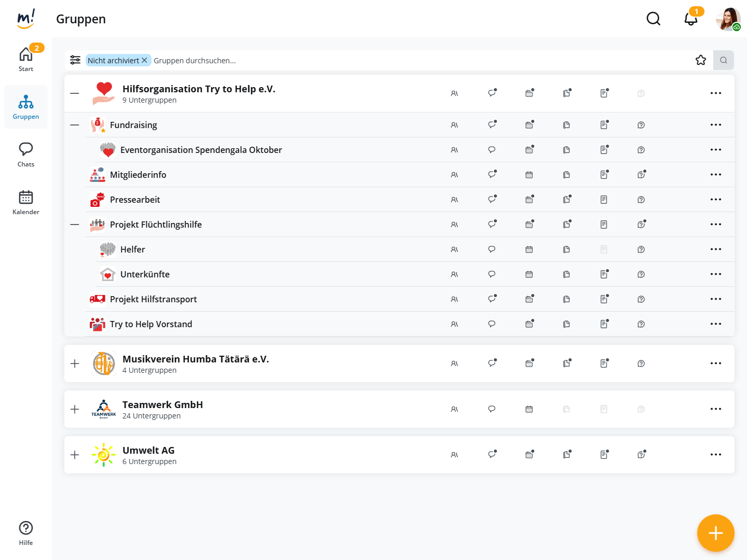Expand Musikverein Humba Tätärä e.V. subgroups
Screen dimensions: 747x560
[x=75, y=363]
